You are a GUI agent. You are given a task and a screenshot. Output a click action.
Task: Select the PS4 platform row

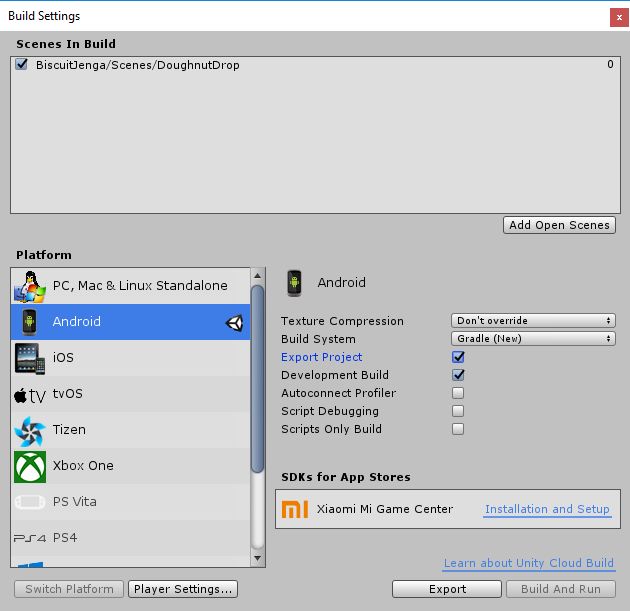click(131, 538)
